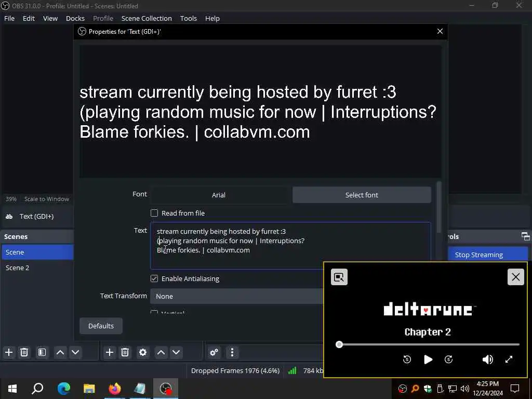Mute the mini player volume icon
532x399 pixels.
(487, 360)
